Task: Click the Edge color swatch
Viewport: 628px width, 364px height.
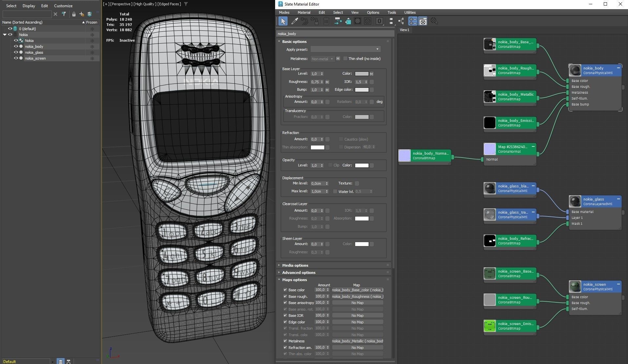Action: [362, 90]
